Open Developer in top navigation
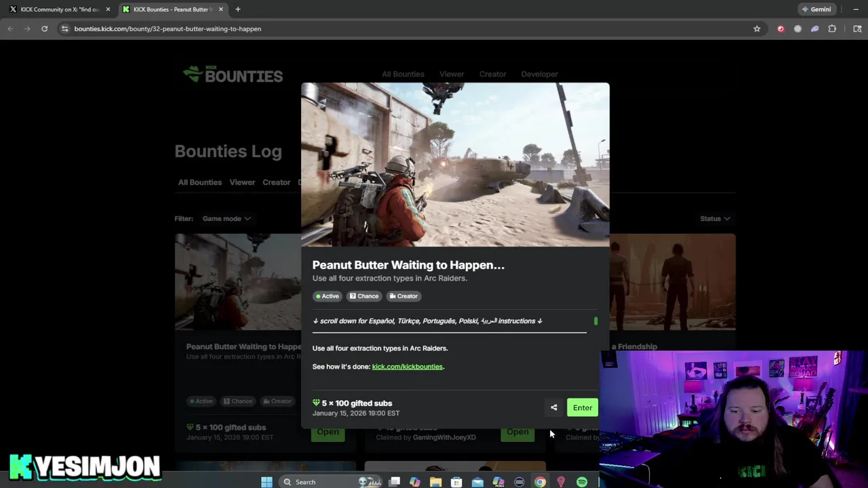868x488 pixels. tap(539, 74)
